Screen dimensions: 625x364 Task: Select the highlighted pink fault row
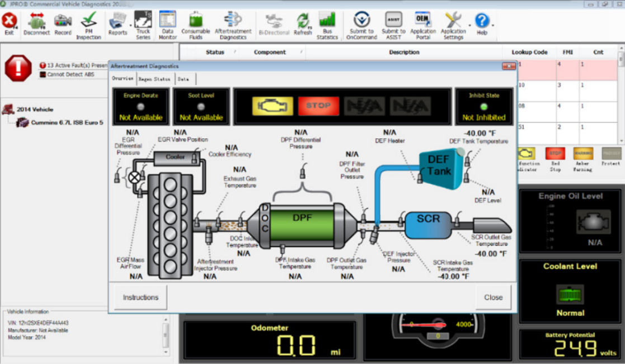pos(567,70)
